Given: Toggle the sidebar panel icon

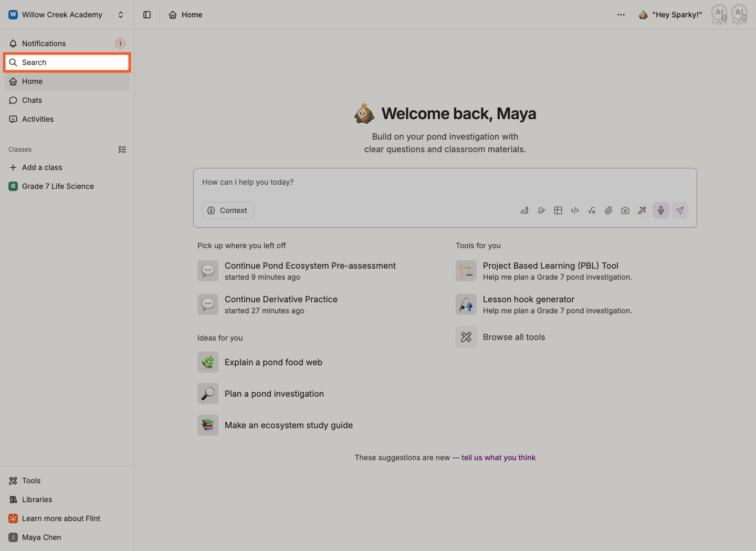Looking at the screenshot, I should [x=147, y=15].
